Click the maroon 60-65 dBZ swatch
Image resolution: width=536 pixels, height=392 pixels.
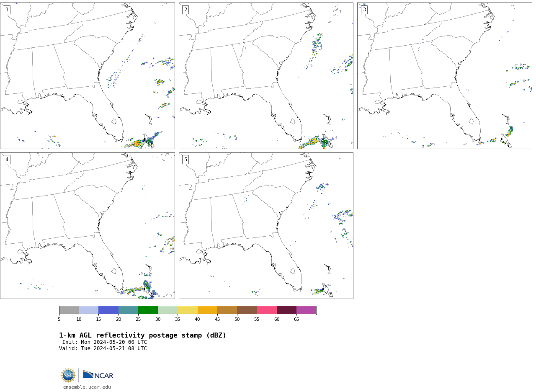tap(286, 310)
